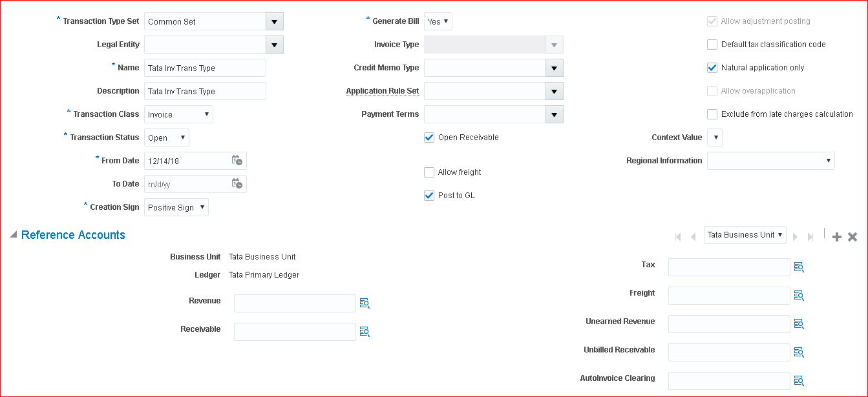Click search icon beside Revenue account field
This screenshot has width=868, height=397.
[x=365, y=303]
